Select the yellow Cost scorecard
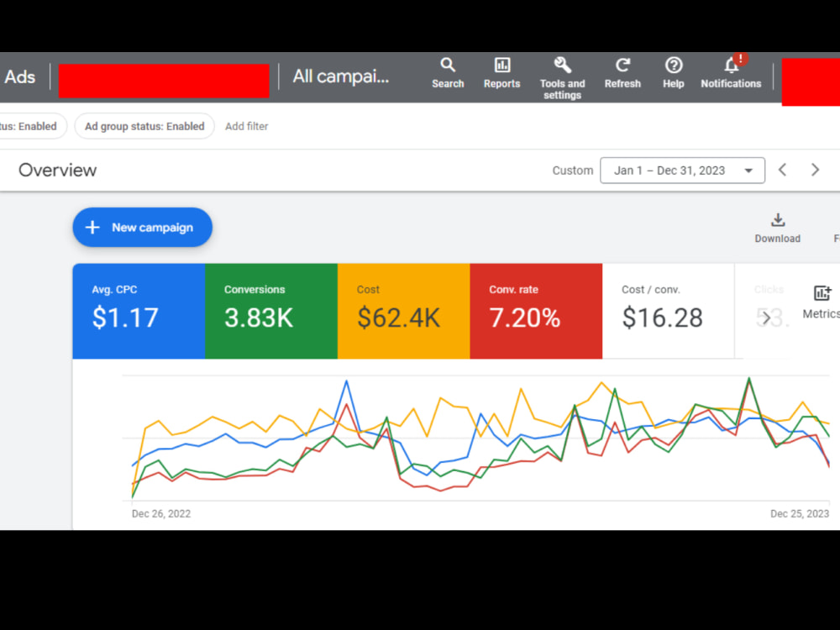840x630 pixels. click(x=403, y=311)
